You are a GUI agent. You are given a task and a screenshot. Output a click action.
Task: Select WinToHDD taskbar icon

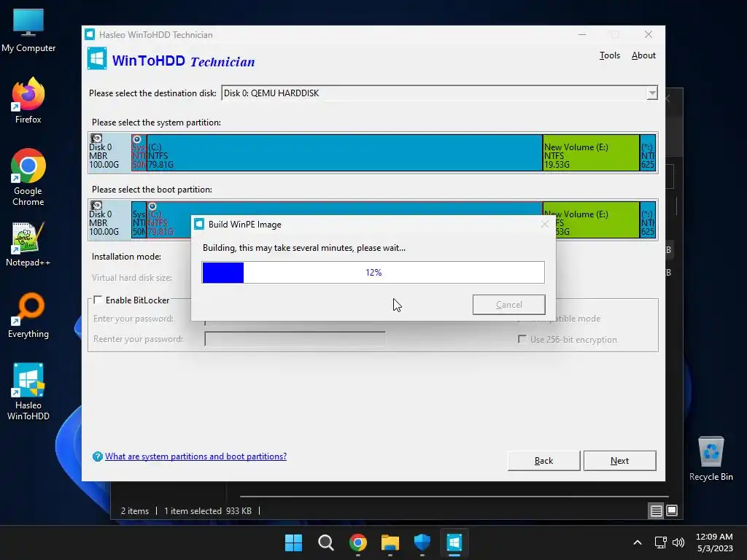[454, 542]
